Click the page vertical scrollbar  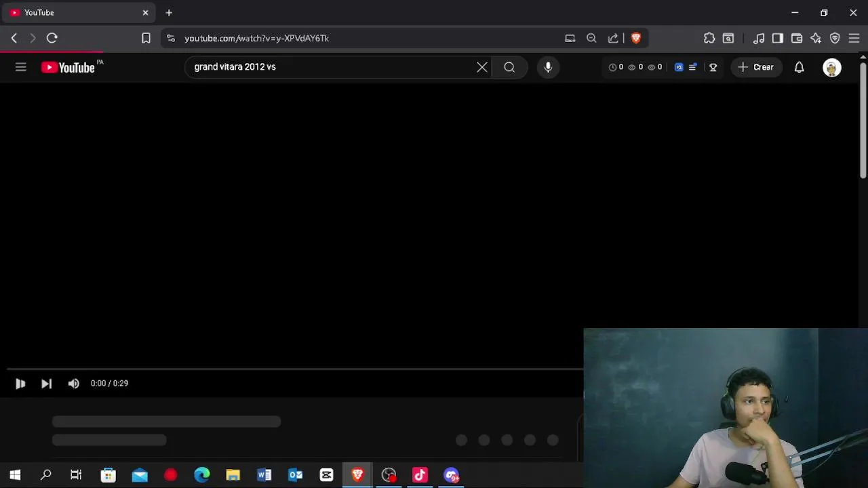(x=863, y=122)
